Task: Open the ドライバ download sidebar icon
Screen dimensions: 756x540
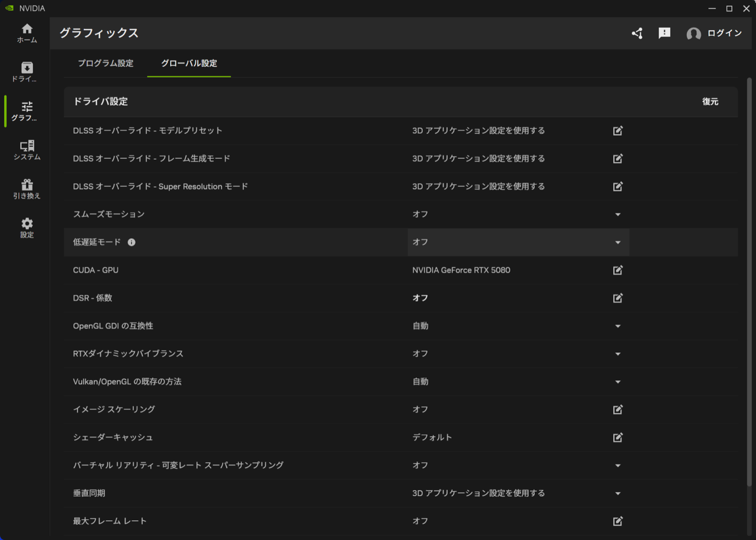Action: [27, 72]
